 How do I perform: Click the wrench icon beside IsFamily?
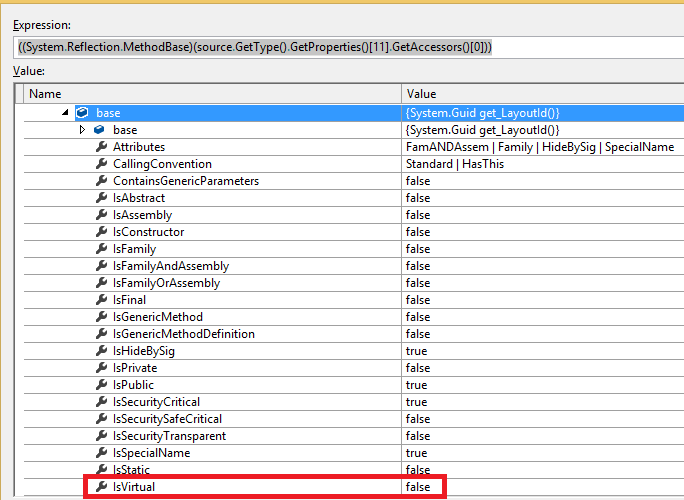tap(101, 249)
